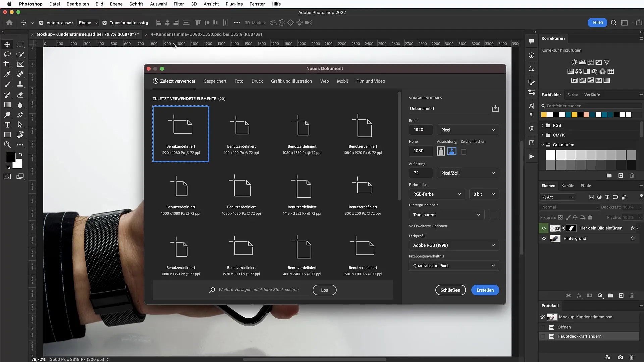Viewport: 644px width, 362px height.
Task: Select the Eyedropper tool
Action: [x=7, y=74]
